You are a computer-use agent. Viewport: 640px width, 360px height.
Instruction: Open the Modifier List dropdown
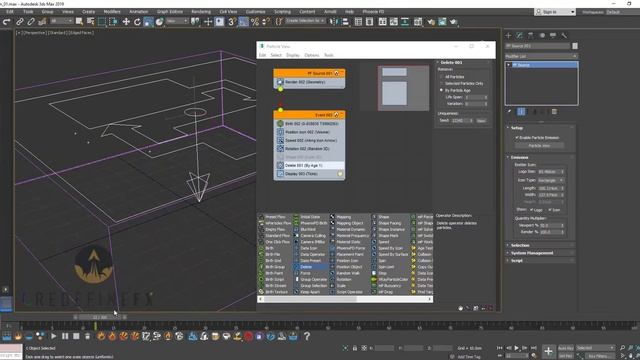pyautogui.click(x=541, y=56)
